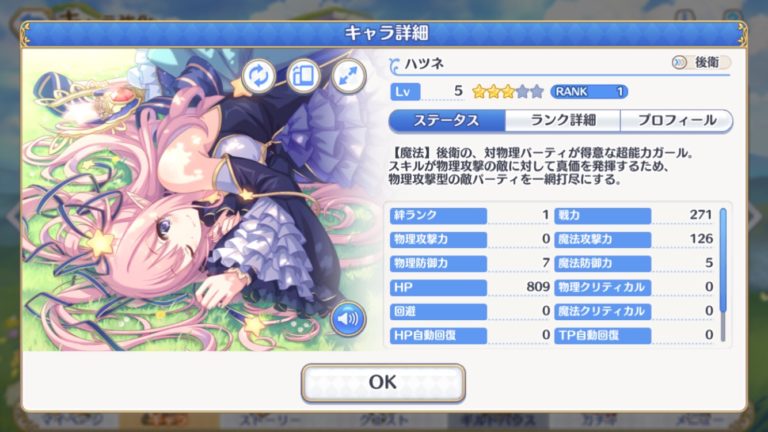
Task: Open the プロフィール tab
Action: [677, 120]
